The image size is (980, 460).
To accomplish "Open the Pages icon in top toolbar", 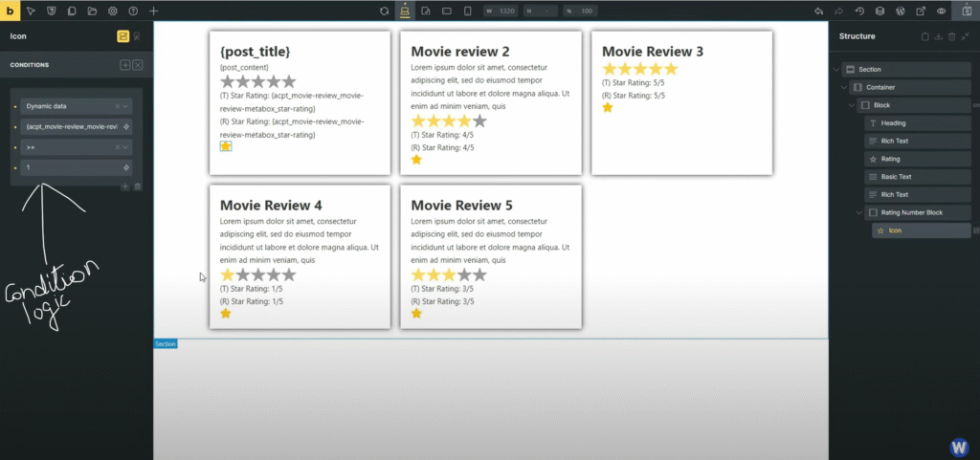I will (72, 11).
